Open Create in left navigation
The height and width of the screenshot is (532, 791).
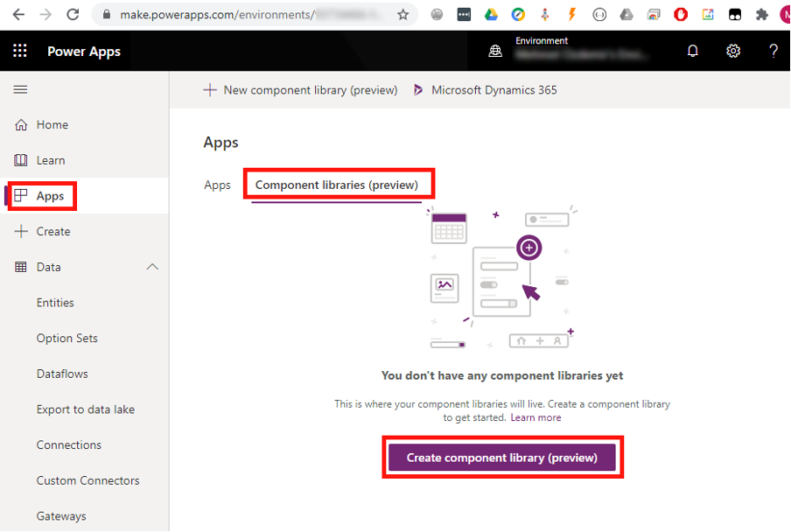pyautogui.click(x=52, y=232)
